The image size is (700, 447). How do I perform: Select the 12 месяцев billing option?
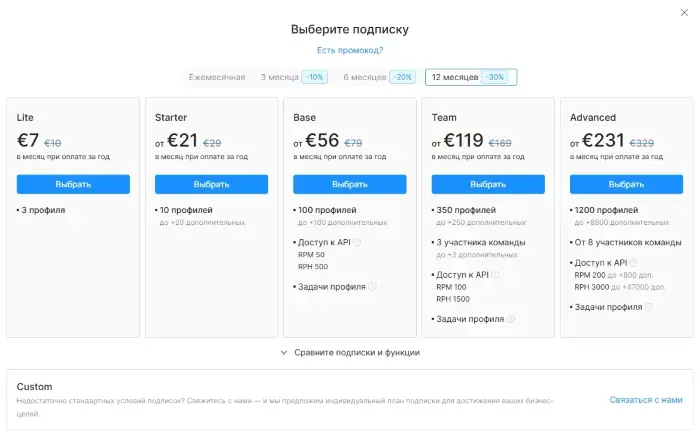click(x=471, y=77)
